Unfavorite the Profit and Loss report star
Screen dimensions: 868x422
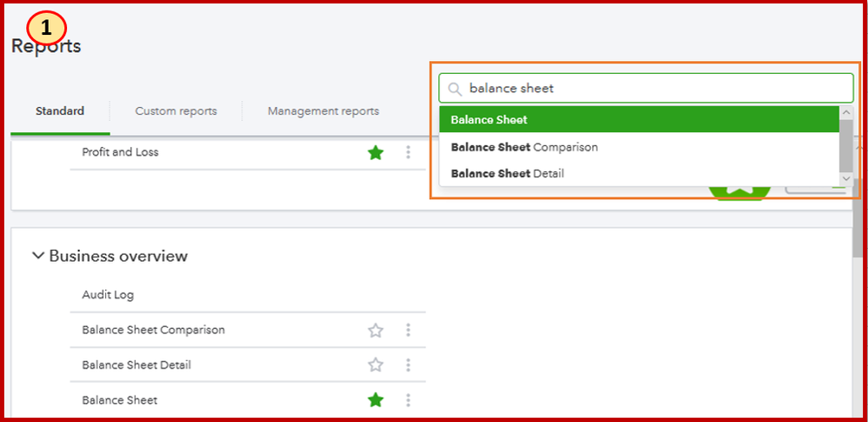[376, 152]
